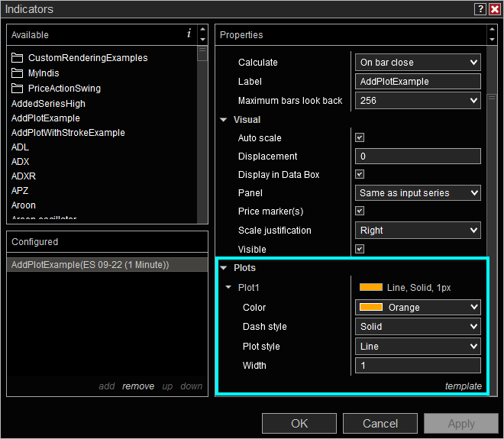Click the help question mark icon
The width and height of the screenshot is (504, 439).
click(x=480, y=9)
